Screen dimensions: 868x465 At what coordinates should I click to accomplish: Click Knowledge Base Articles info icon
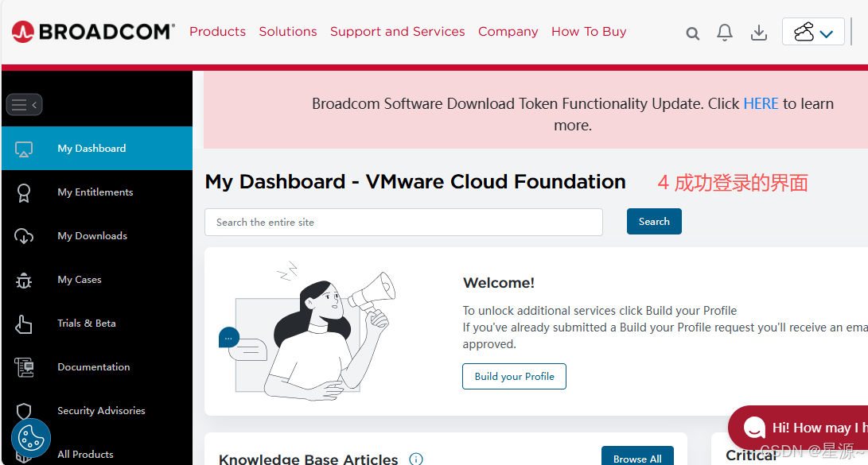coord(416,459)
